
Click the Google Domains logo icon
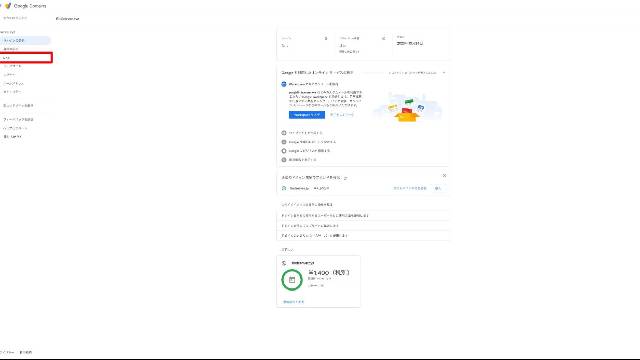(8, 6)
